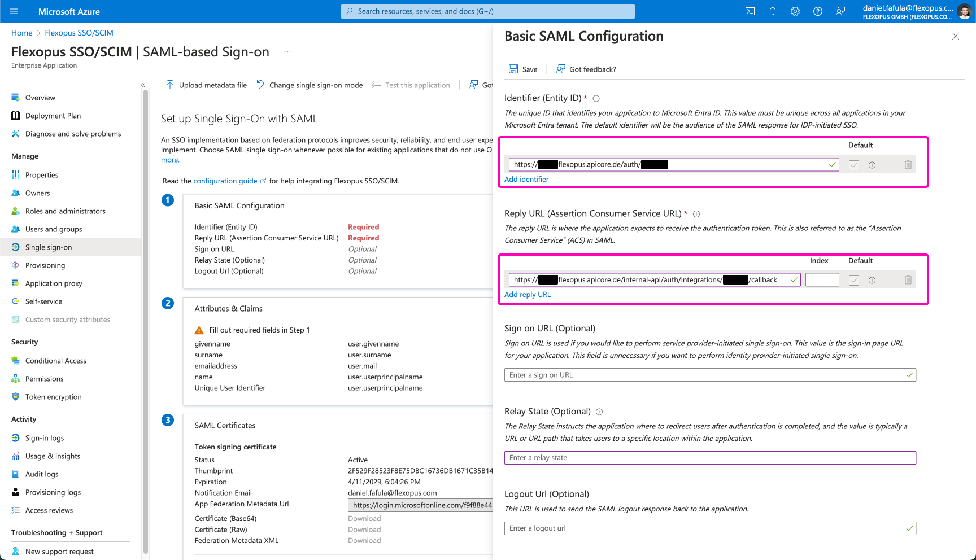Click info icon next to Identifier (Entity ID)
Image resolution: width=976 pixels, height=560 pixels.
(596, 99)
